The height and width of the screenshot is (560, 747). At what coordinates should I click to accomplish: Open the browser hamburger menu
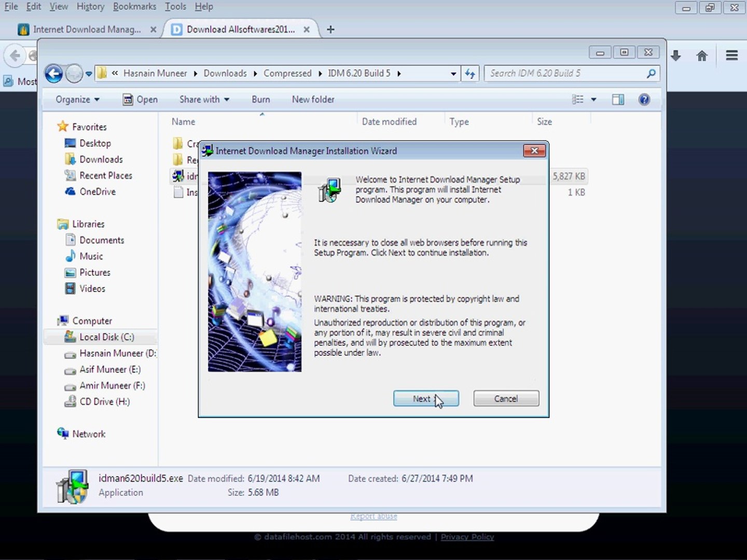[x=732, y=55]
